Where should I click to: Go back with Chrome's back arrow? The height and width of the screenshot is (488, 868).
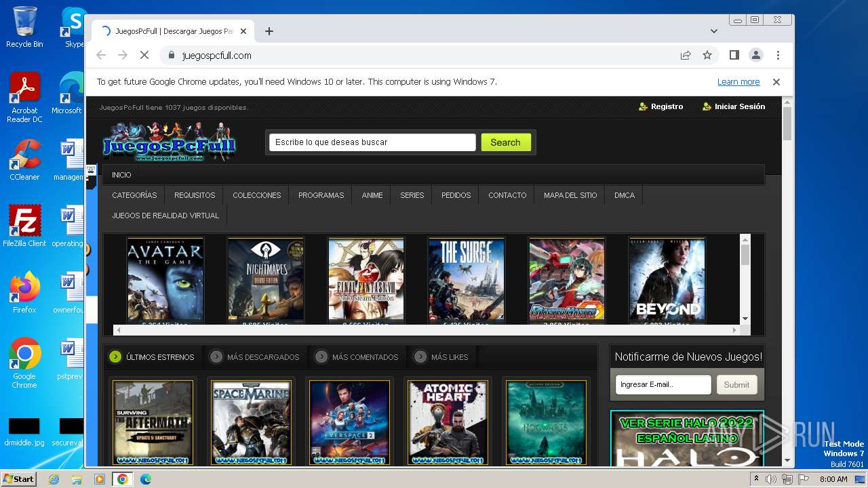point(101,56)
